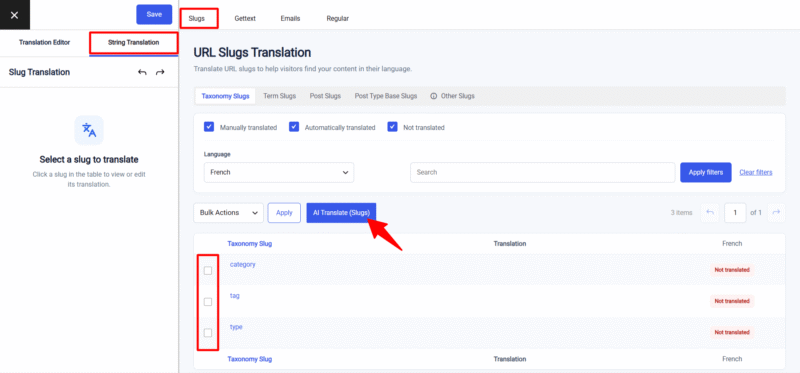Open the type slug row
Image resolution: width=800 pixels, height=373 pixels.
click(236, 327)
